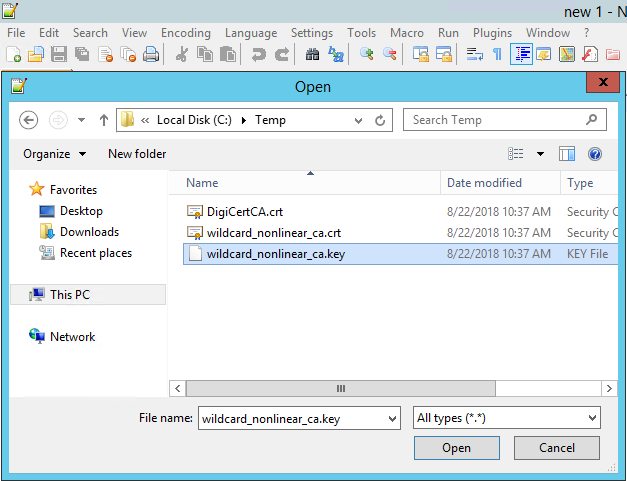Click the Undo arrow icon
Screen dimensions: 627x481
(258, 54)
